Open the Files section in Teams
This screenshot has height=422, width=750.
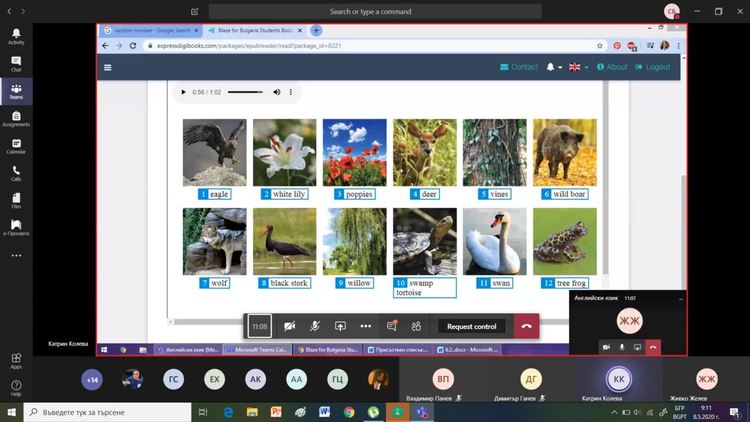tap(16, 200)
